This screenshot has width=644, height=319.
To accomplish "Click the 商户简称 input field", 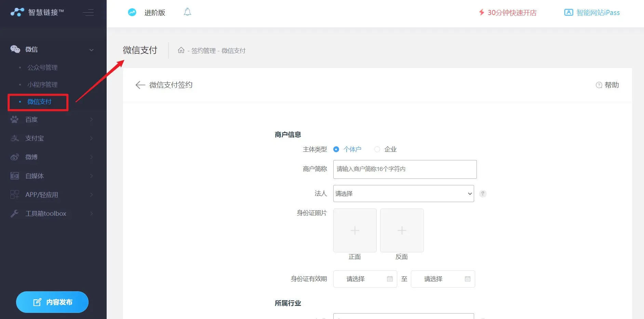I will tap(405, 169).
